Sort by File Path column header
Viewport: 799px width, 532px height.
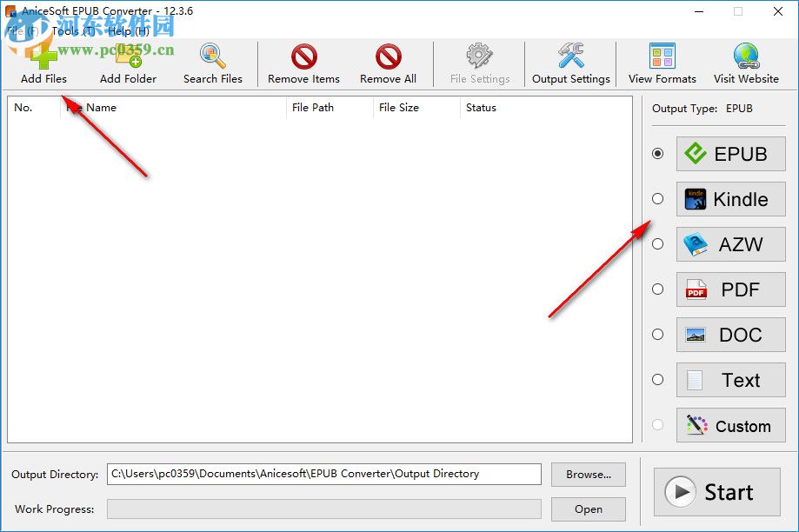click(330, 108)
